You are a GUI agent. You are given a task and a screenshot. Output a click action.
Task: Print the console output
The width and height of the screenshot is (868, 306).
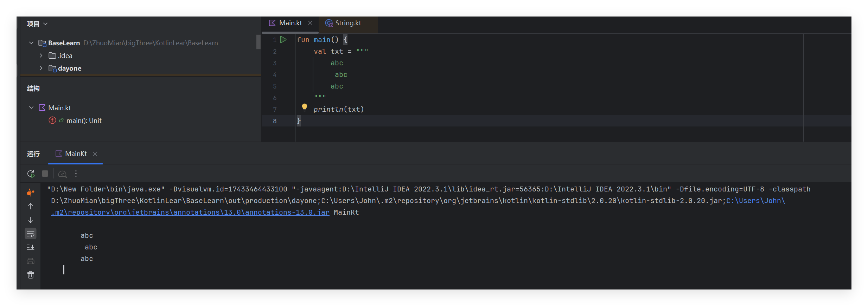pos(31,261)
